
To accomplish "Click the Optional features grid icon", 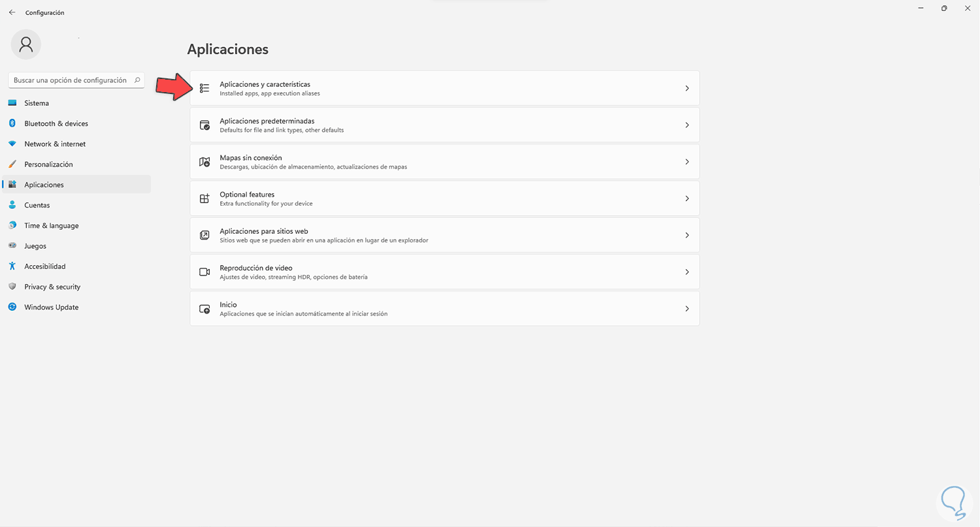I will (x=204, y=199).
